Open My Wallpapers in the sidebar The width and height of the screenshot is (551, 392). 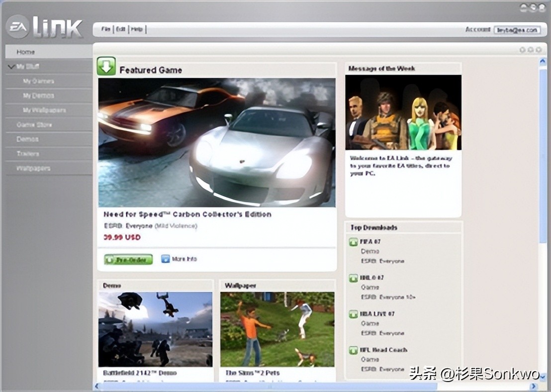(49, 110)
